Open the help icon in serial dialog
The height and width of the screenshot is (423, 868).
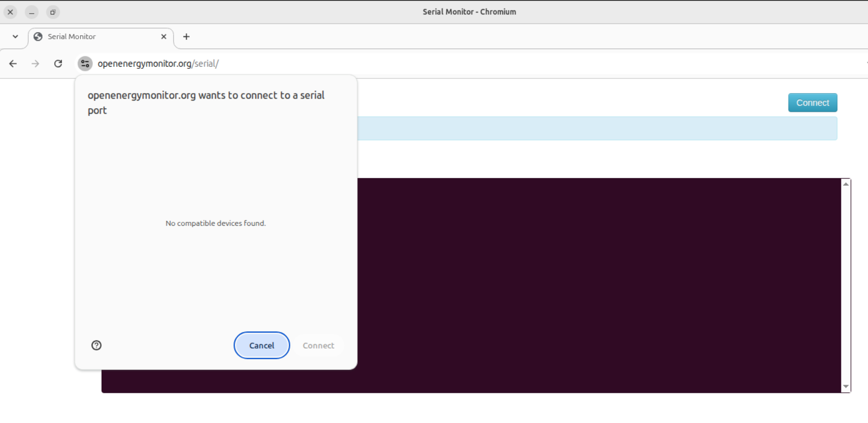pyautogui.click(x=97, y=345)
